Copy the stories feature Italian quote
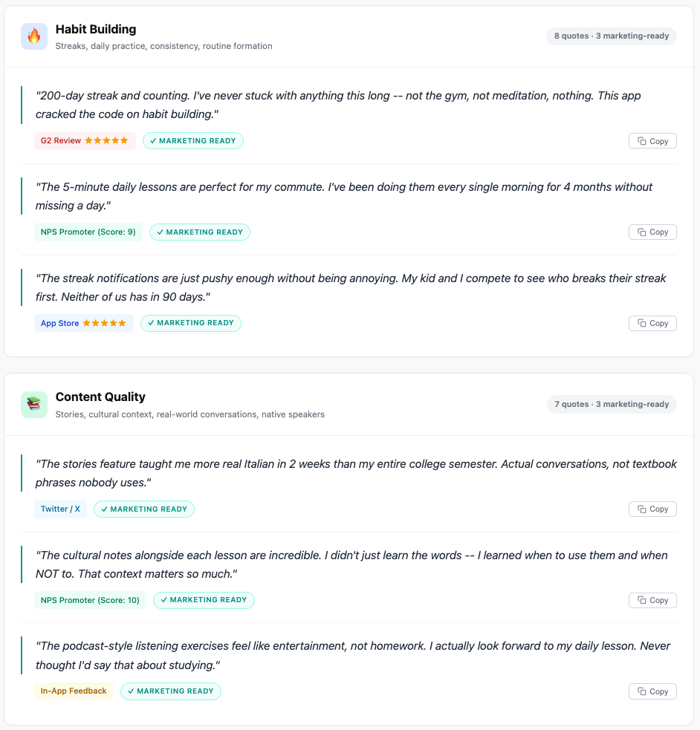 (x=652, y=509)
